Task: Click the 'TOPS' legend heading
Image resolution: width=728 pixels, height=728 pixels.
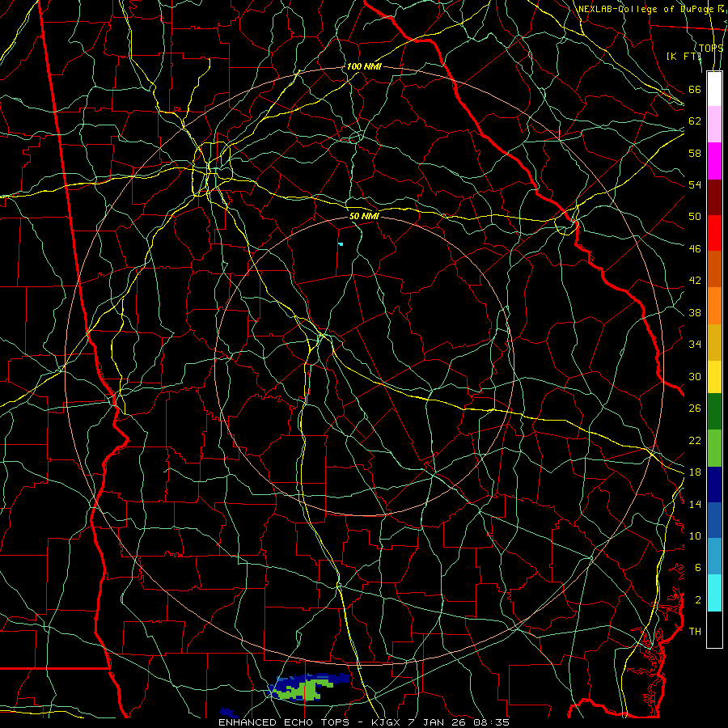Action: point(711,49)
